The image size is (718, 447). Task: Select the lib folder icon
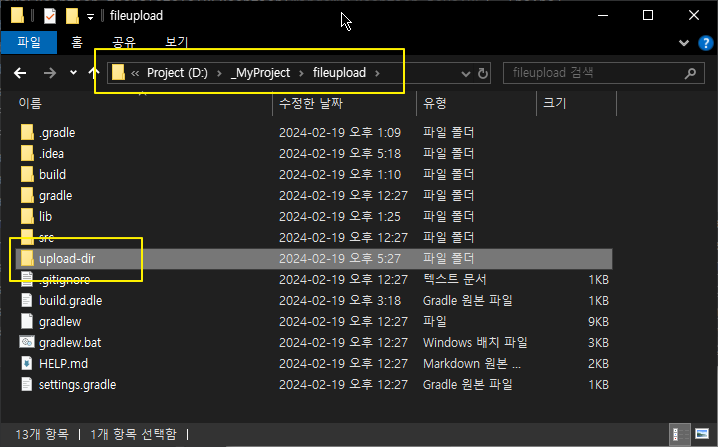click(x=27, y=217)
